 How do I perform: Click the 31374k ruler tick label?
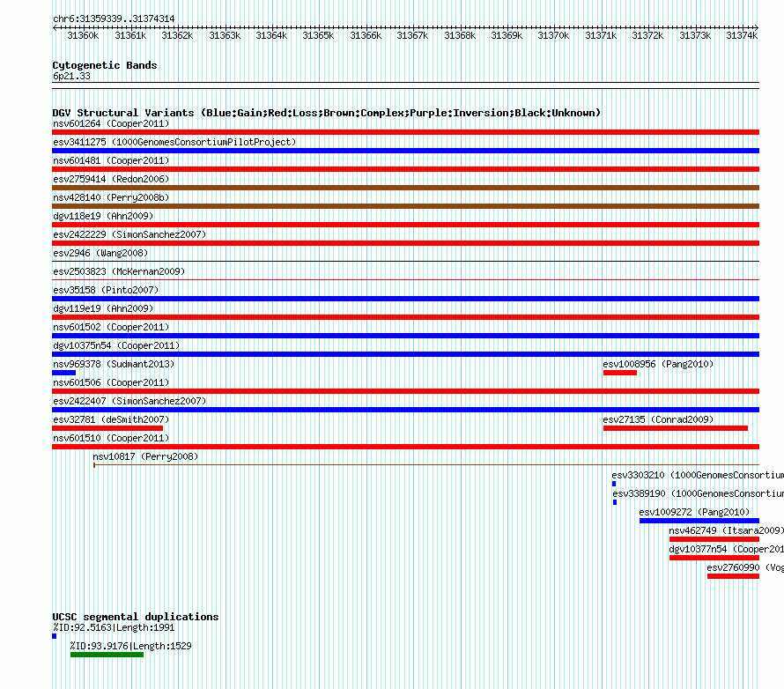click(x=742, y=35)
